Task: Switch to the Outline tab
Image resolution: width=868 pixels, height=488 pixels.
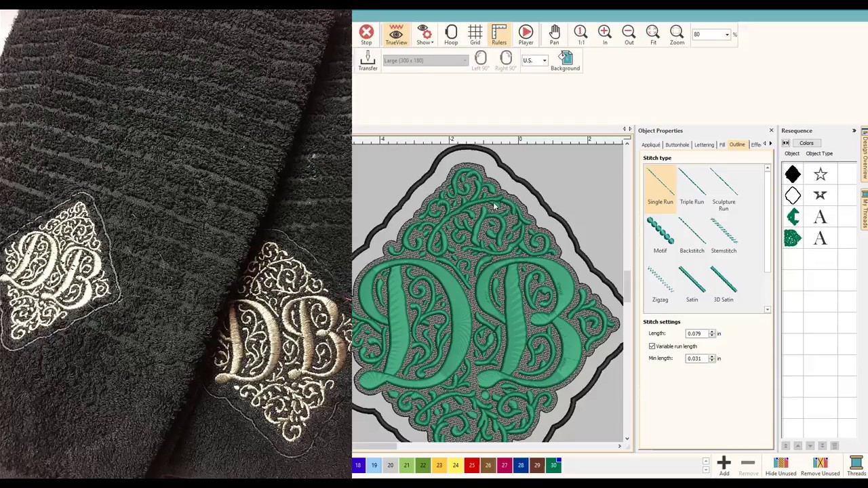Action: click(737, 144)
